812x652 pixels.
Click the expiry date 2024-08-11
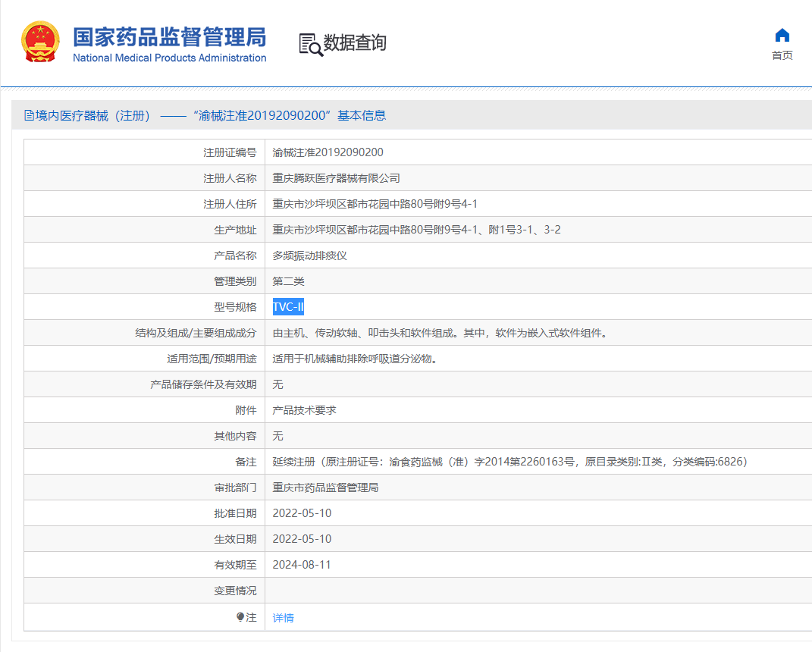[302, 565]
